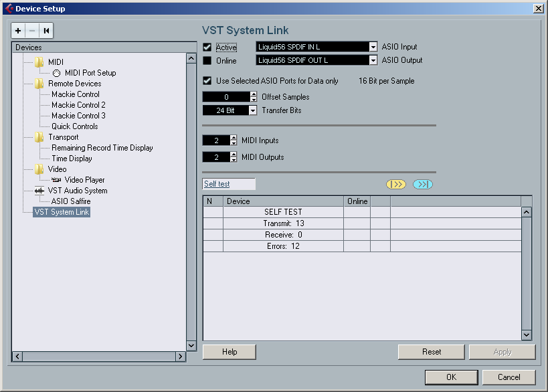The height and width of the screenshot is (392, 548).
Task: Increase MIDI Outputs count with up arrow
Action: 234,155
